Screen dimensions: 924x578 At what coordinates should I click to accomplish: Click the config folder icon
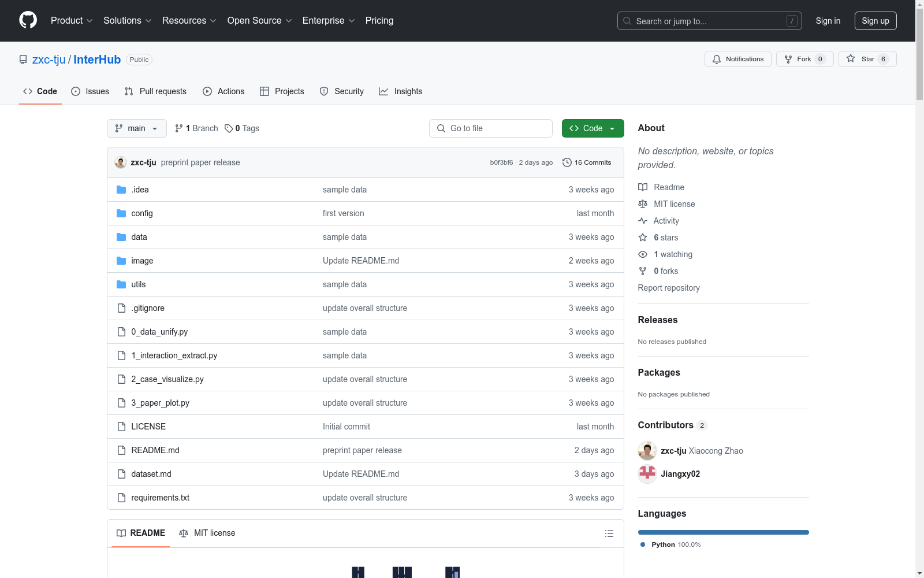coord(121,213)
